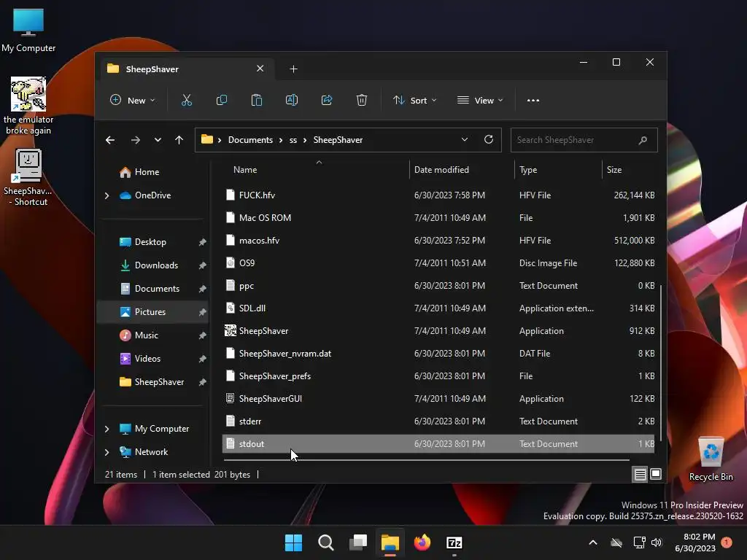
Task: Click 'ss' in the breadcrumb path
Action: coord(293,140)
